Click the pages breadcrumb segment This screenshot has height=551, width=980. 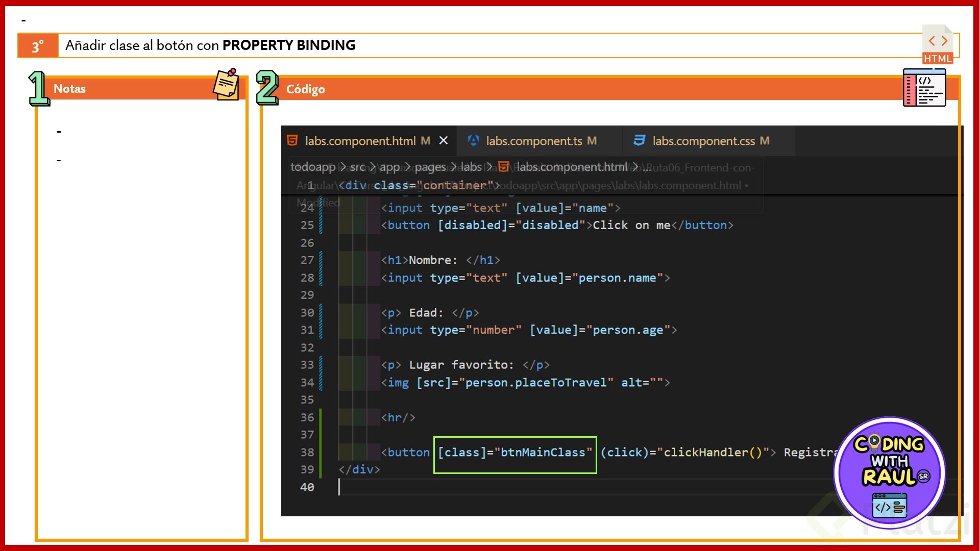[x=430, y=167]
